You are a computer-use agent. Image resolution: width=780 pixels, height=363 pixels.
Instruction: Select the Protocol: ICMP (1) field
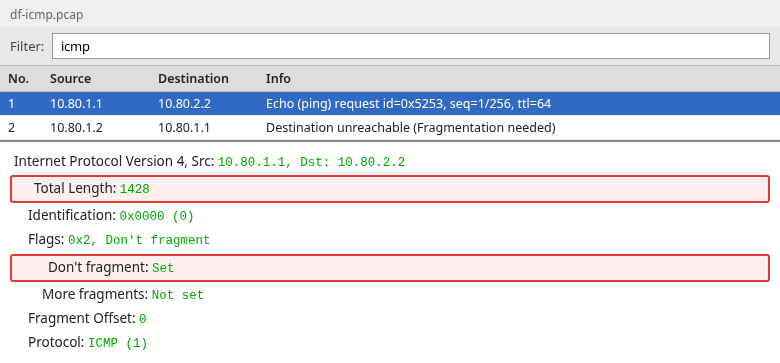(88, 343)
